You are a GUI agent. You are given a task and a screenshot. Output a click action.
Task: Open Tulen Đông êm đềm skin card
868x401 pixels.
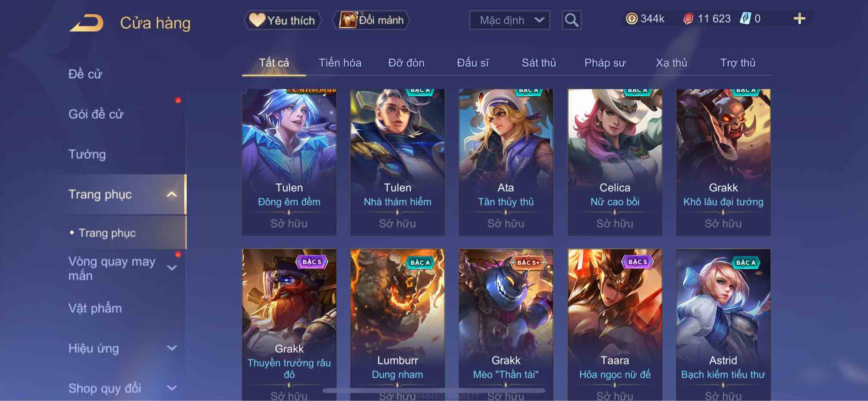(289, 162)
